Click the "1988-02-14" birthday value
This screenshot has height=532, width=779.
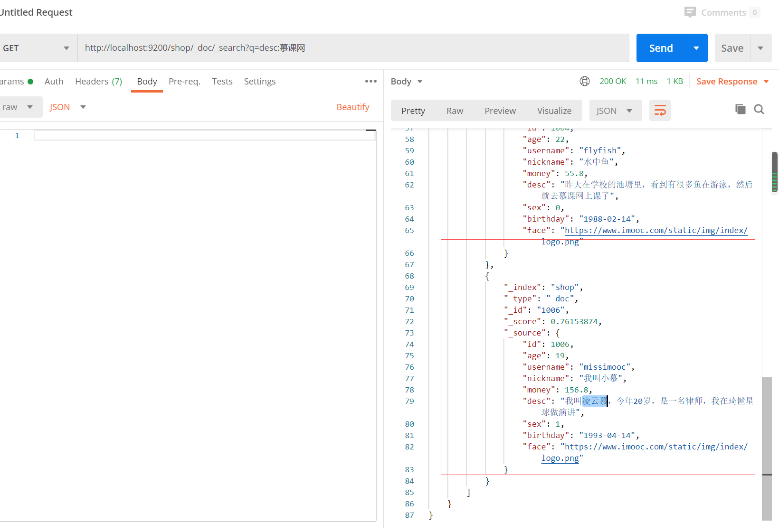tap(607, 219)
